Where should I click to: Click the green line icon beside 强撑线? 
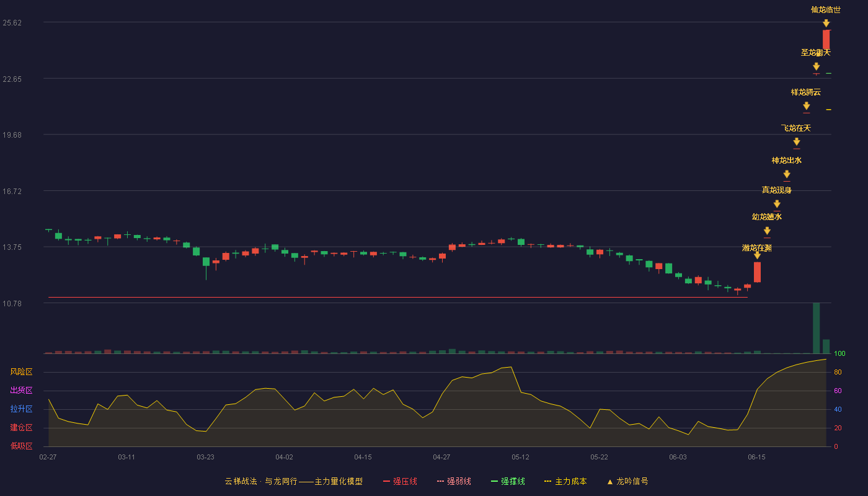coord(494,481)
